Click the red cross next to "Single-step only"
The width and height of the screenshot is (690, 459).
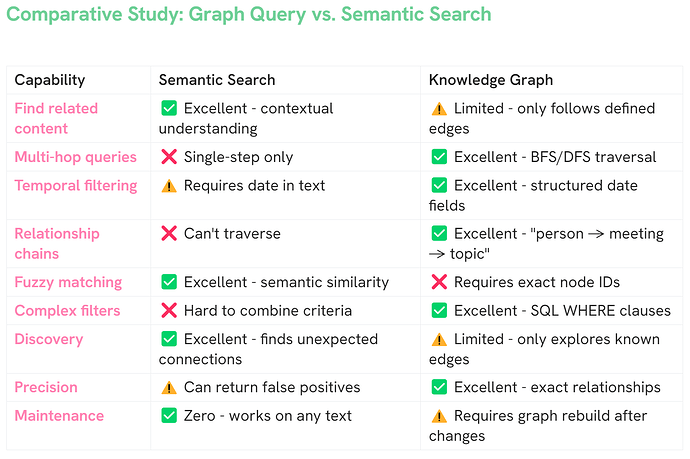[x=169, y=157]
